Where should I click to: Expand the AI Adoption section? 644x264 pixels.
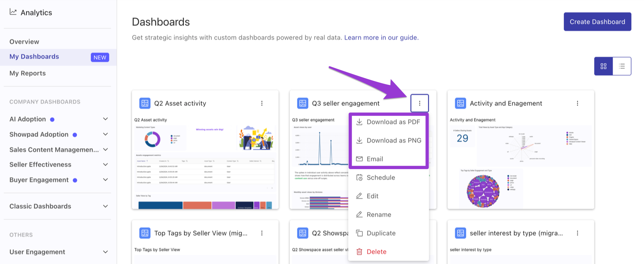pyautogui.click(x=105, y=119)
